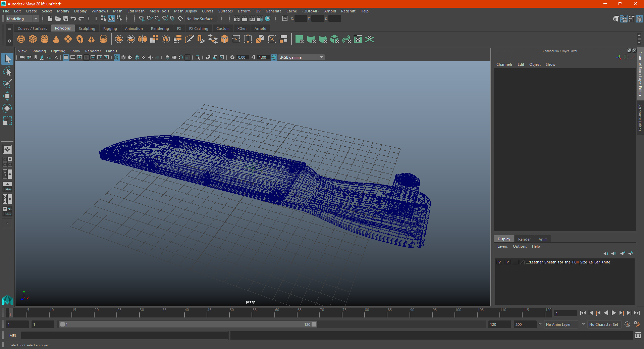Open a scene with folder icon

click(x=58, y=19)
